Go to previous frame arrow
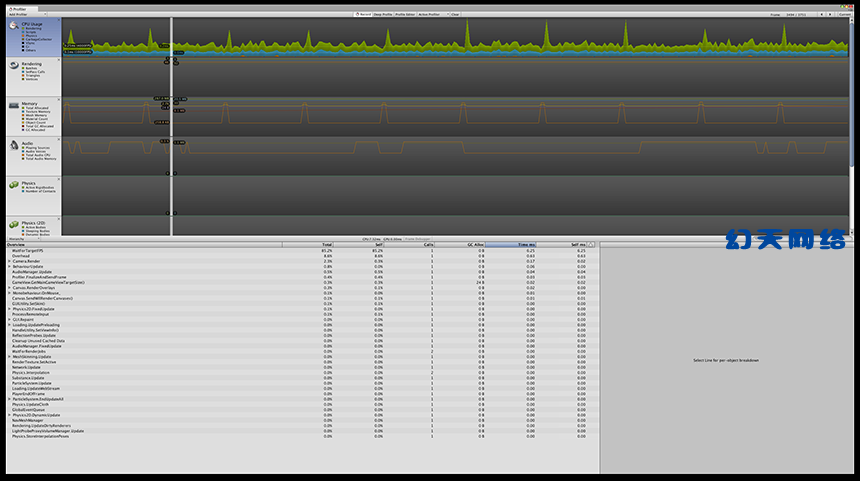860x481 pixels. pos(822,14)
